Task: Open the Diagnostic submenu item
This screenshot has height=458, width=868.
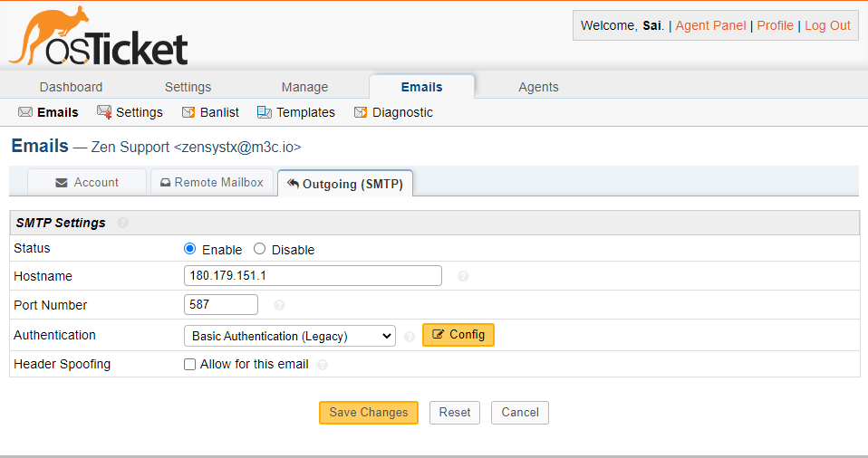Action: pyautogui.click(x=393, y=112)
